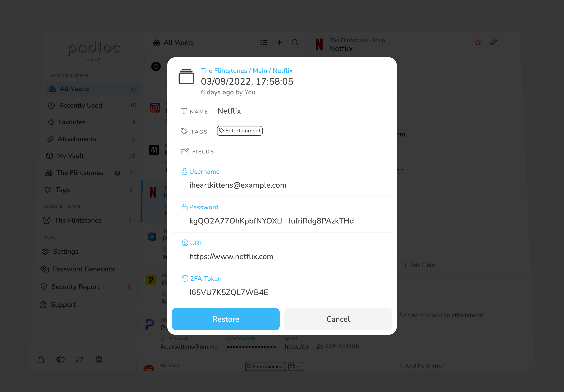Viewport: 564px width, 392px height.
Task: Open All Vaults in the sidebar
Action: [92, 89]
